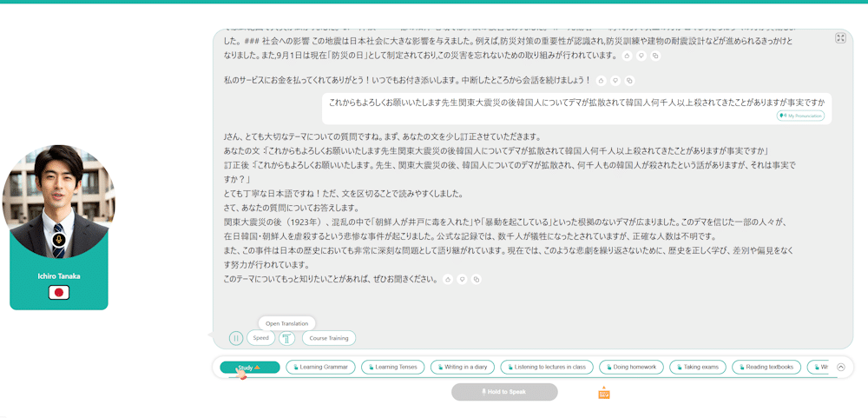Dislike the message ending 会話を続けましょう！
The height and width of the screenshot is (418, 868).
coord(615,81)
